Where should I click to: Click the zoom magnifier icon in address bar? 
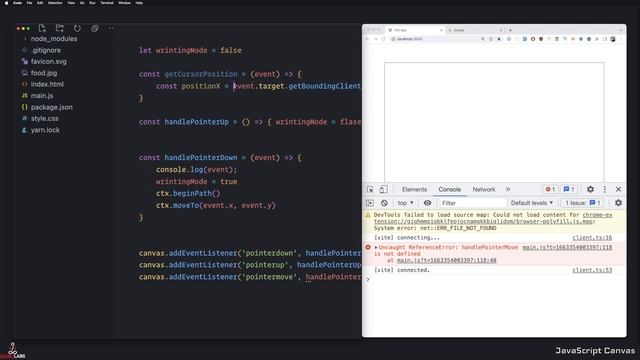coord(483,39)
